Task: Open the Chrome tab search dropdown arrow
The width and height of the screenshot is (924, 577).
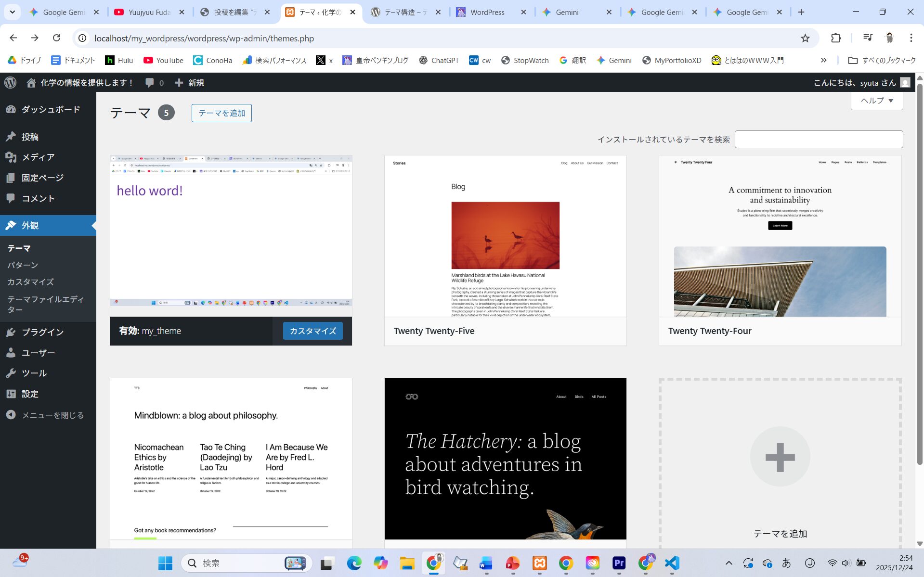Action: pos(12,12)
